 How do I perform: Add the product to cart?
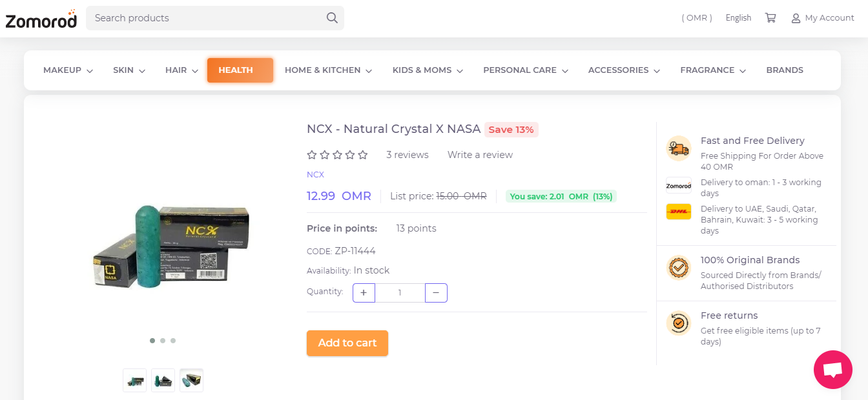pos(347,343)
